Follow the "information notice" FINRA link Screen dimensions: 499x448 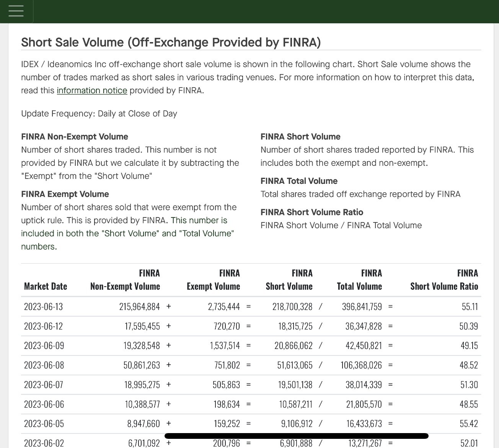click(x=92, y=91)
